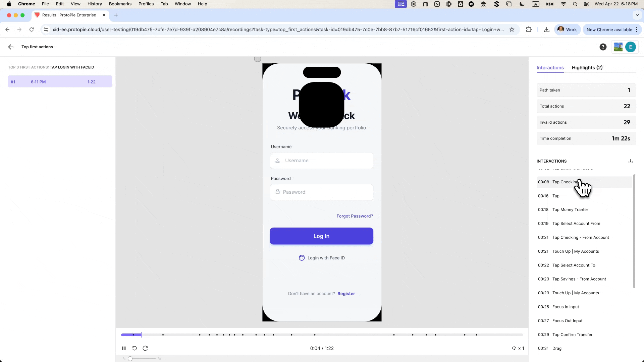The image size is (644, 362).
Task: Click the Log In button
Action: [321, 236]
